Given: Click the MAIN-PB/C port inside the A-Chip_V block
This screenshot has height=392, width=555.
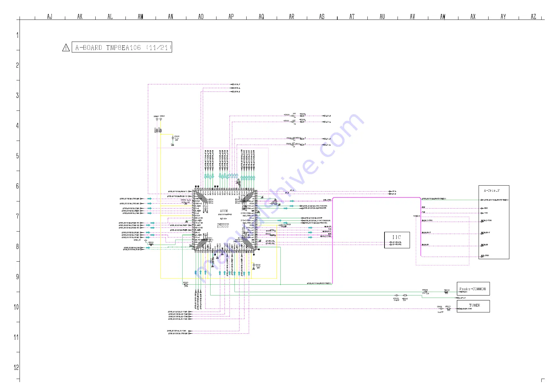Looking at the screenshot, I should point(485,233).
